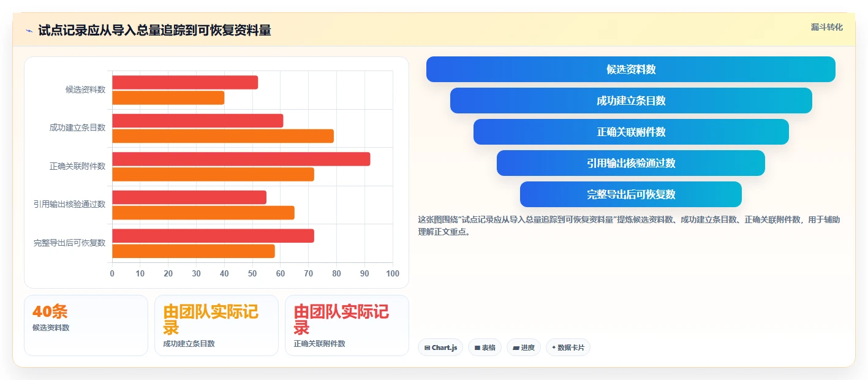The height and width of the screenshot is (380, 868).
Task: Select the 引用输出核验通过数 funnel stage
Action: pos(631,163)
